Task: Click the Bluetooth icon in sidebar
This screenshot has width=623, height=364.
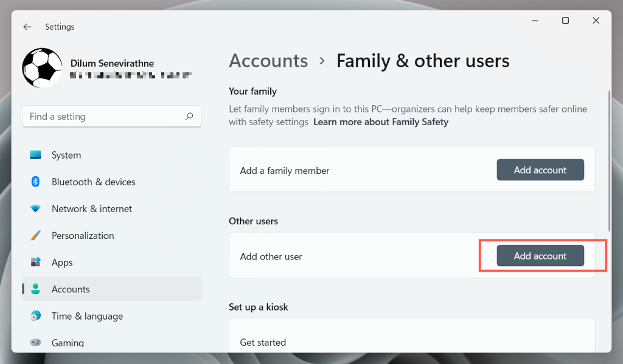Action: tap(35, 182)
